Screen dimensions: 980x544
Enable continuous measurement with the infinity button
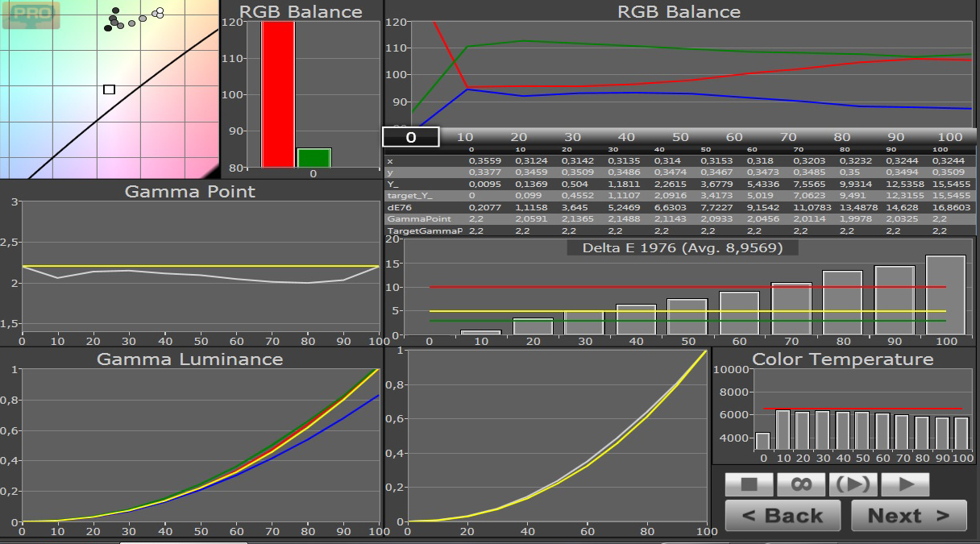[x=800, y=484]
